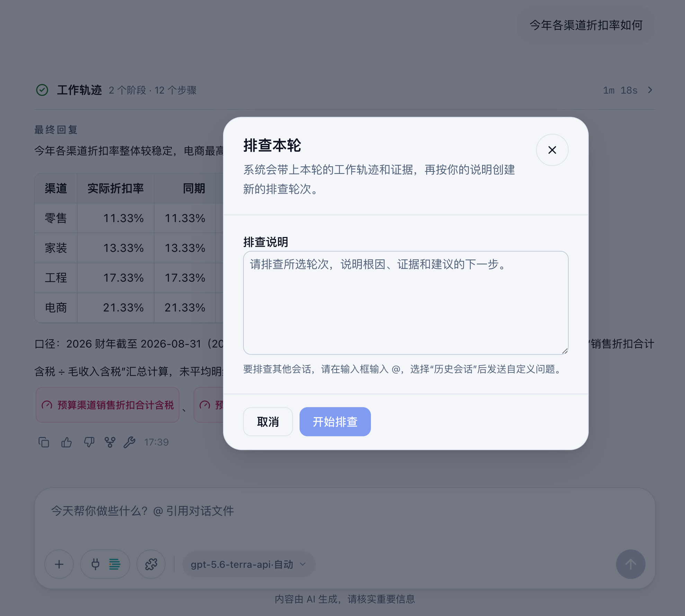Start investigation with 开始排查 button
The height and width of the screenshot is (616, 685).
(x=335, y=422)
